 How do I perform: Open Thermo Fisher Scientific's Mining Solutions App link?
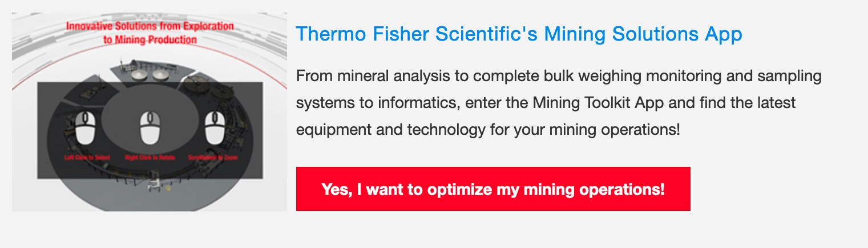tap(519, 34)
